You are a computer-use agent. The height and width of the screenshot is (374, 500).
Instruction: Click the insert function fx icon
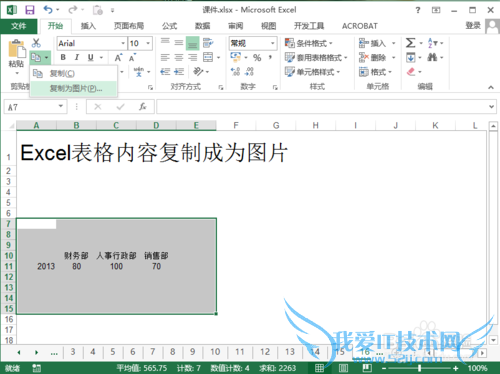pos(143,107)
